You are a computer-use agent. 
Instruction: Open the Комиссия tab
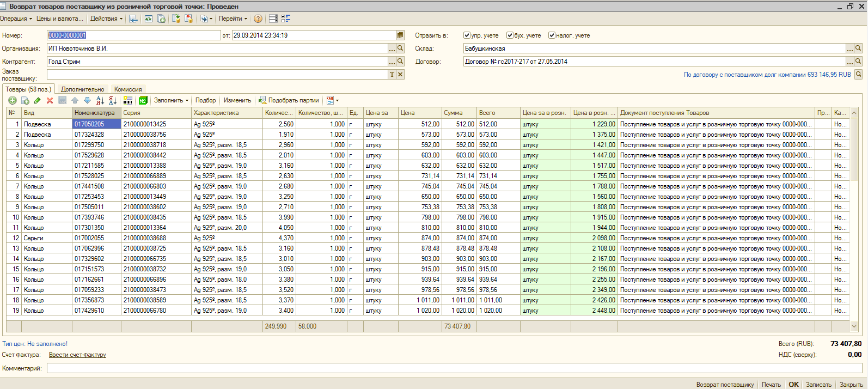[x=128, y=89]
